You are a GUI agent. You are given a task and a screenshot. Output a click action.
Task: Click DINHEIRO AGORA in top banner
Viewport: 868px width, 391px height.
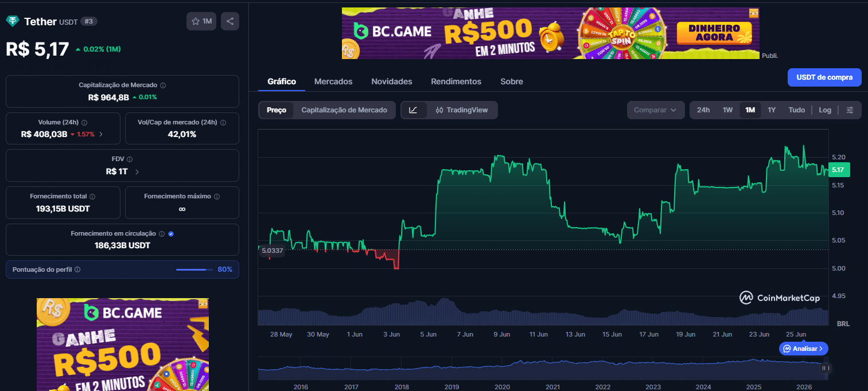(x=715, y=33)
